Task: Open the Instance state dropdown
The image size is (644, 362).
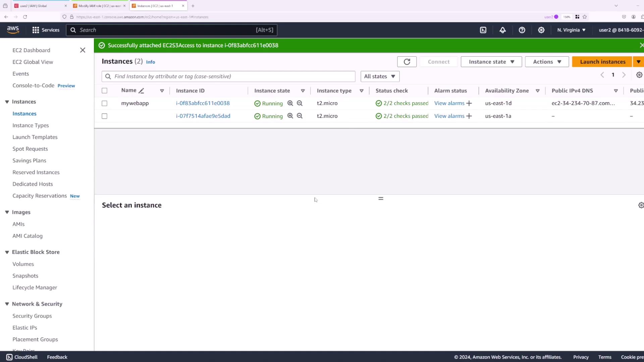Action: point(491,62)
